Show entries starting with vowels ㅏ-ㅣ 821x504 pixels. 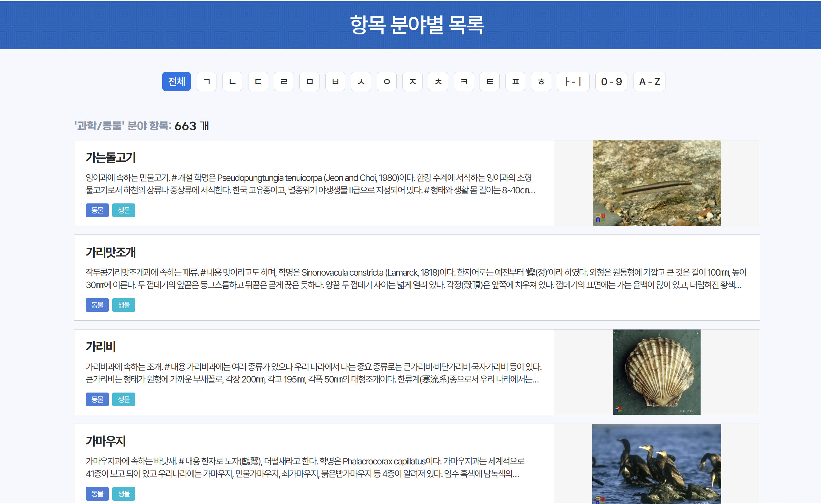(x=573, y=81)
